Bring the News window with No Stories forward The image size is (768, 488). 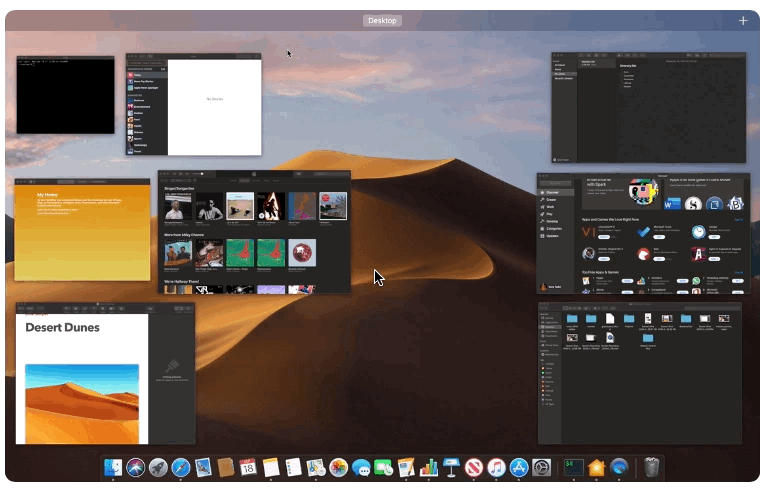click(x=193, y=105)
